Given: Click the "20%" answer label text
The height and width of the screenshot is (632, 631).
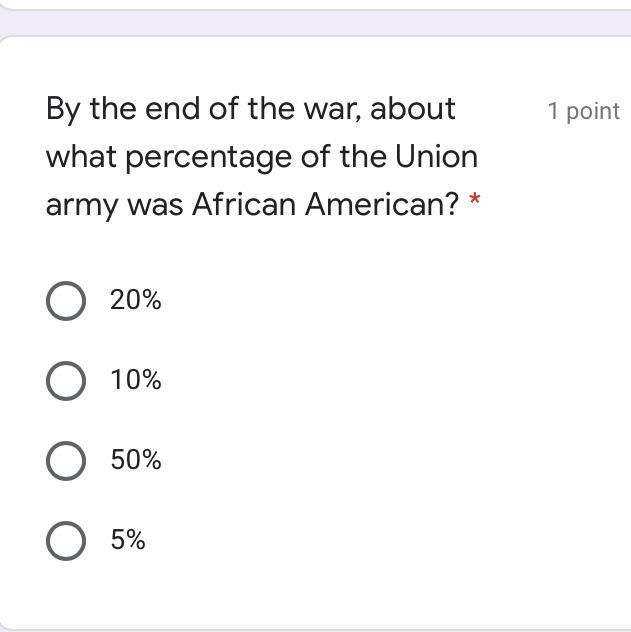Looking at the screenshot, I should [136, 300].
